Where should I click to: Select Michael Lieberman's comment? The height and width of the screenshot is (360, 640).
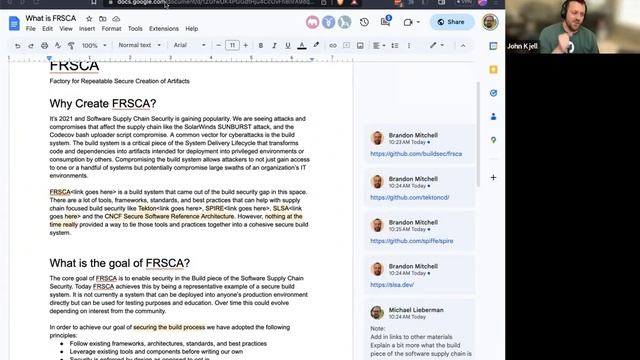[420, 331]
